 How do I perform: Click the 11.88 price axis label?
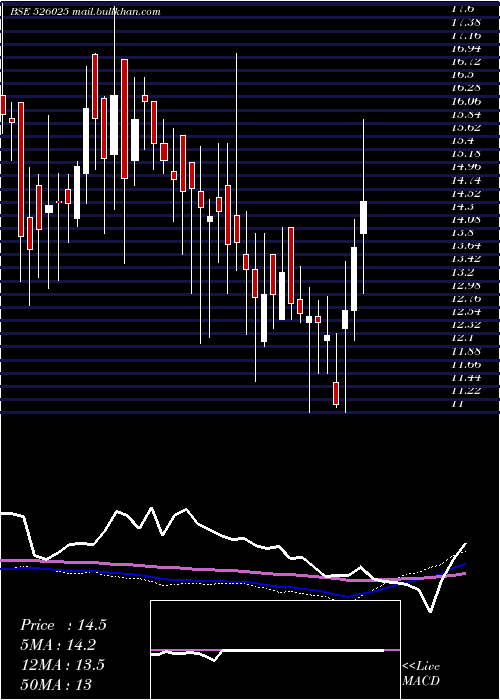(466, 351)
